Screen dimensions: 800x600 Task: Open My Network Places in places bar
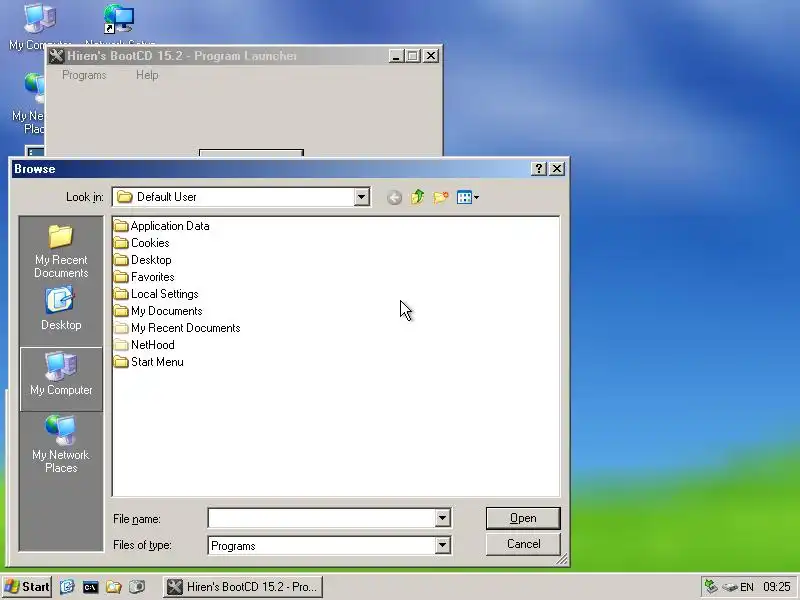tap(61, 443)
